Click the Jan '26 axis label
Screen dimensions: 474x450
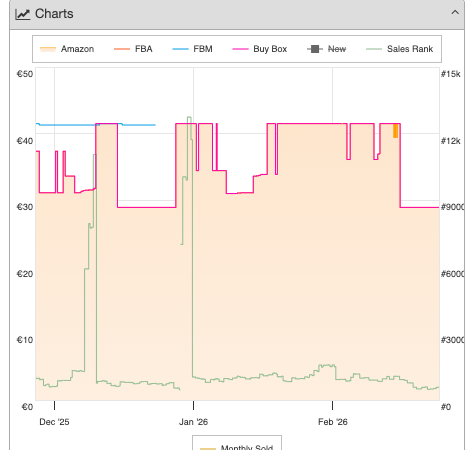(x=193, y=422)
